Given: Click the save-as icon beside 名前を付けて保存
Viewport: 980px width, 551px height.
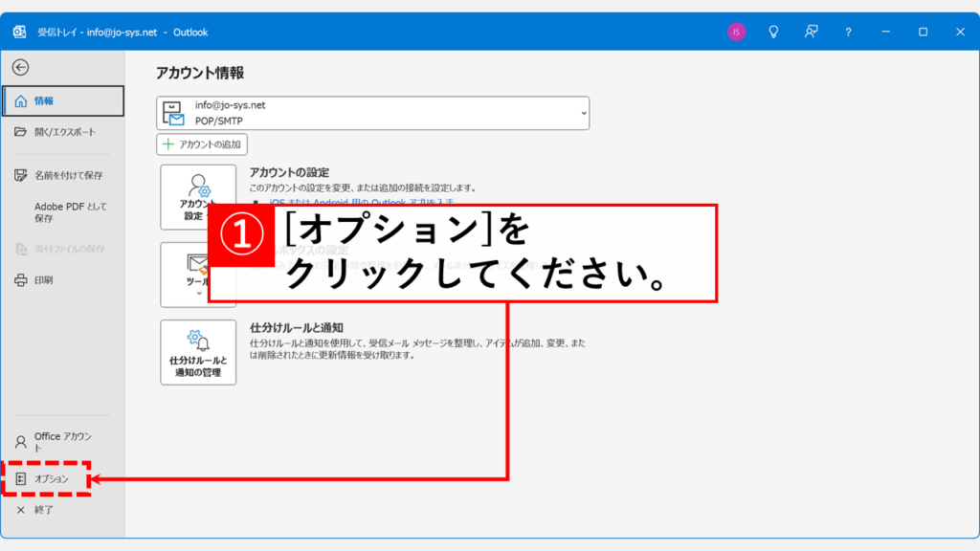Looking at the screenshot, I should click(21, 176).
